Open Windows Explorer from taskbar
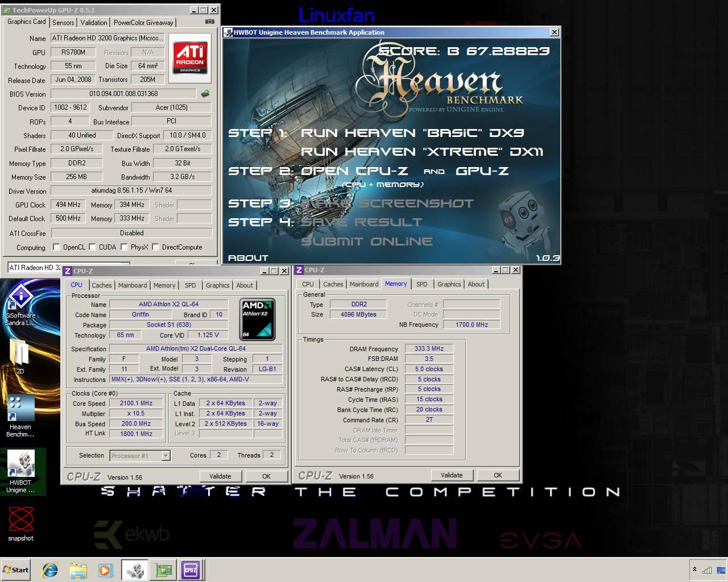728x582 pixels. coord(78,569)
